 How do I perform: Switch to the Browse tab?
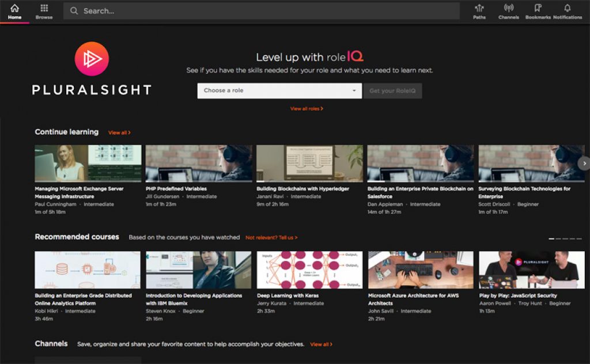pos(44,12)
